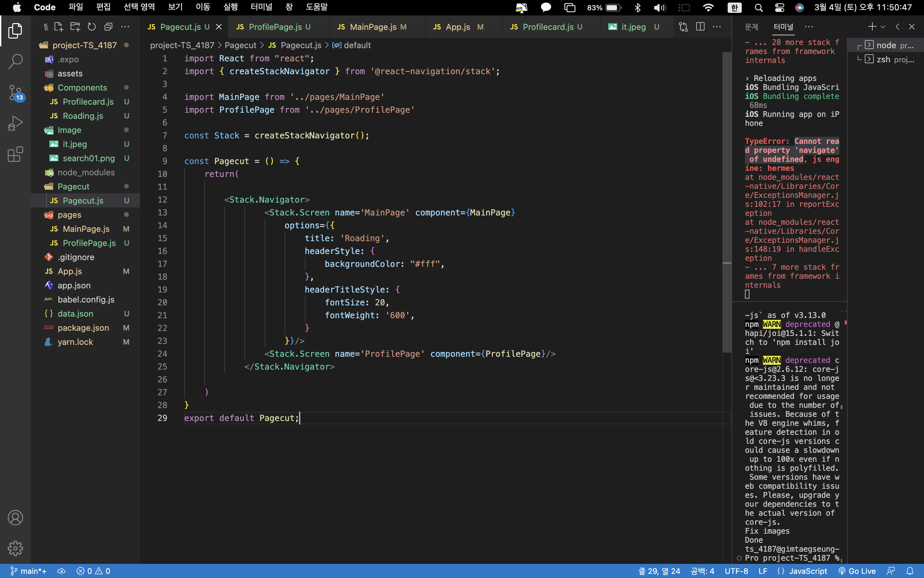Open package.json in explorer

click(x=85, y=328)
